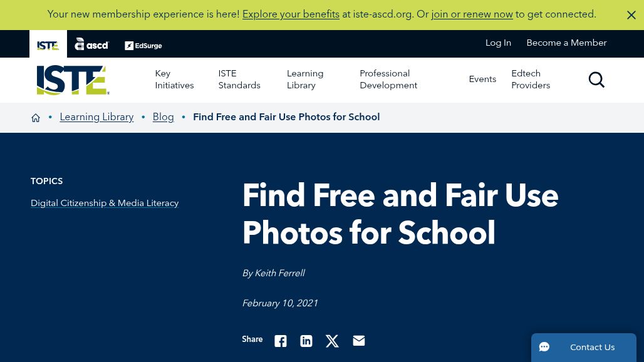Switch to the EdSurge site logo

coord(143,45)
